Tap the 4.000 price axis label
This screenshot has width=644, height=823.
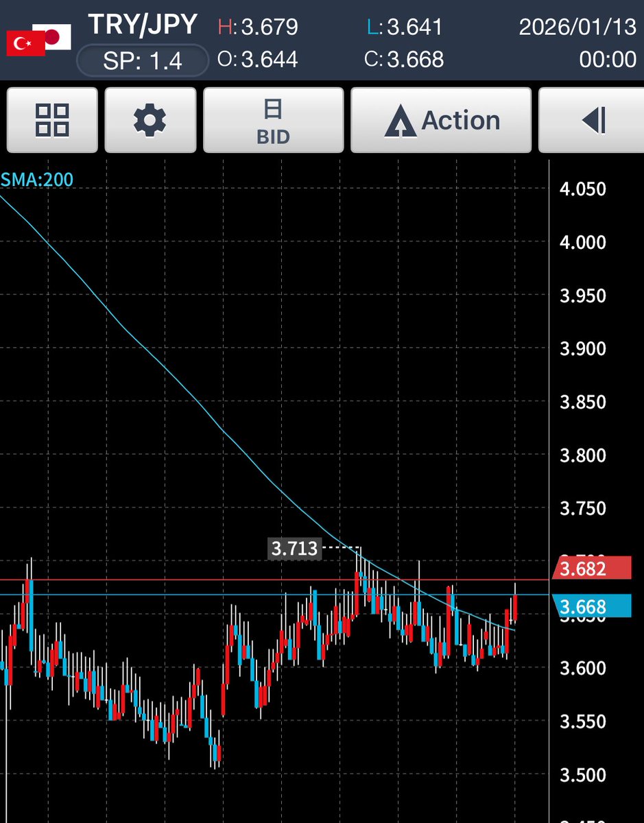[583, 242]
